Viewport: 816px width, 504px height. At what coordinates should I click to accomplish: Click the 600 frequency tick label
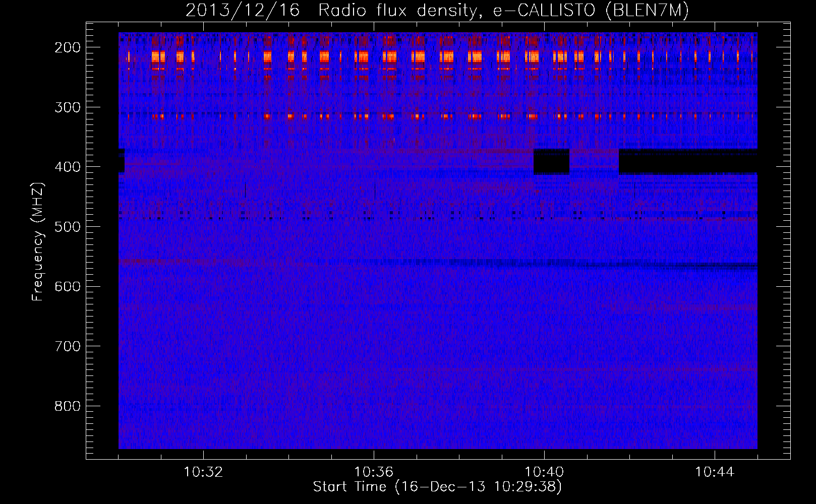67,286
